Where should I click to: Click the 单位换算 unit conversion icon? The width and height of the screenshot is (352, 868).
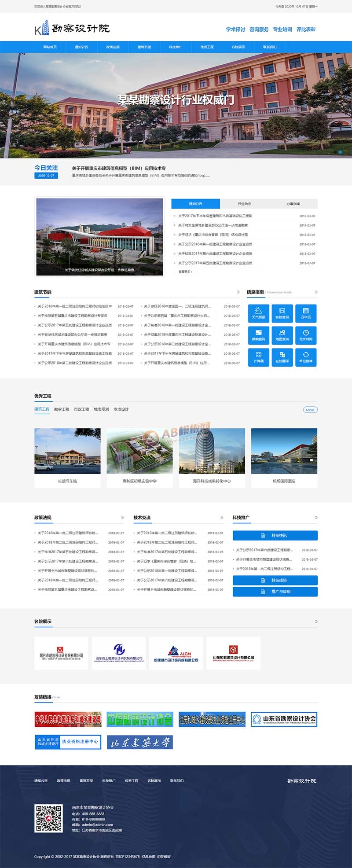[x=306, y=357]
